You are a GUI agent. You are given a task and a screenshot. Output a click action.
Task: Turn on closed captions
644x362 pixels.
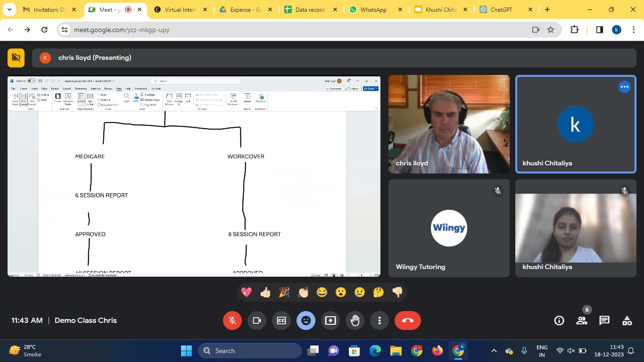[x=281, y=321]
